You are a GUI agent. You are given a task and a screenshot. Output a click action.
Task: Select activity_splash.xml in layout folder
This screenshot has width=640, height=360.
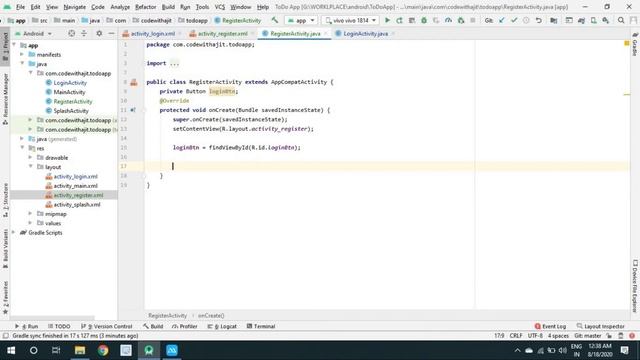click(77, 204)
